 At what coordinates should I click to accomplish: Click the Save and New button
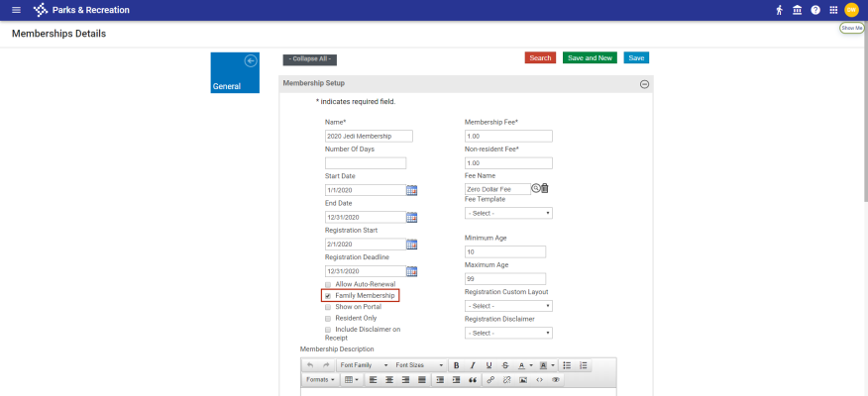click(x=590, y=58)
